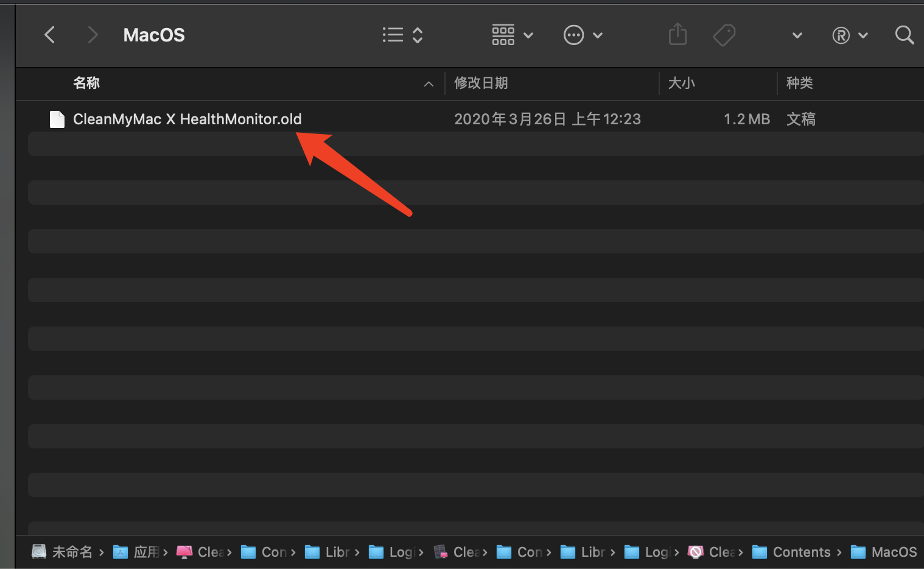The image size is (924, 569).
Task: Open the standalone chevron dropdown beside tag icon
Action: point(797,35)
